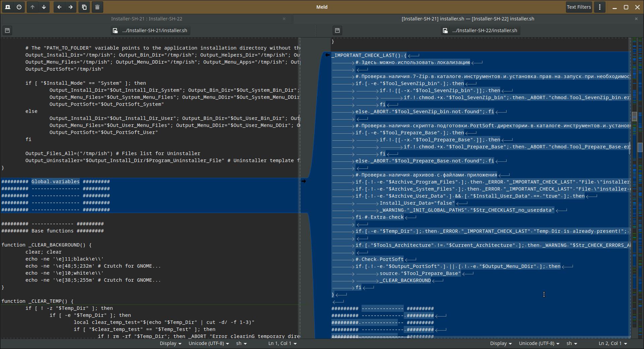Viewport: 644px width, 349px height.
Task: Save the right pane Installer-SH-22 file
Action: pos(337,30)
